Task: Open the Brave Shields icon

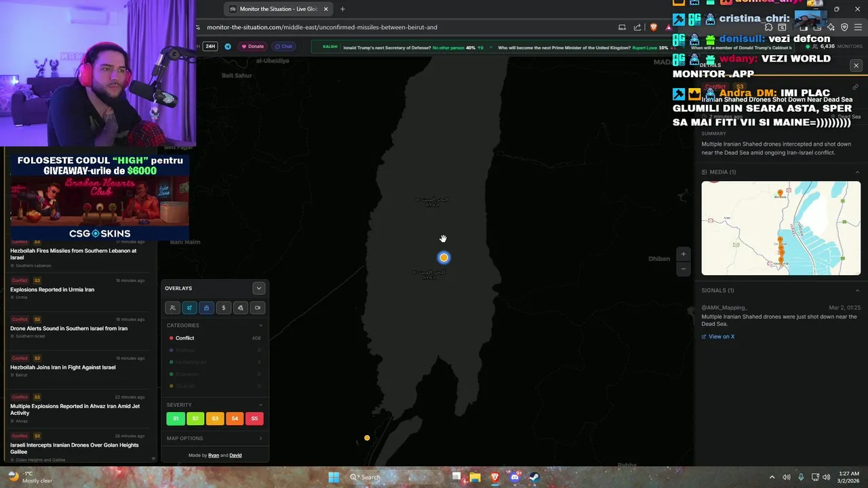Action: pyautogui.click(x=654, y=27)
